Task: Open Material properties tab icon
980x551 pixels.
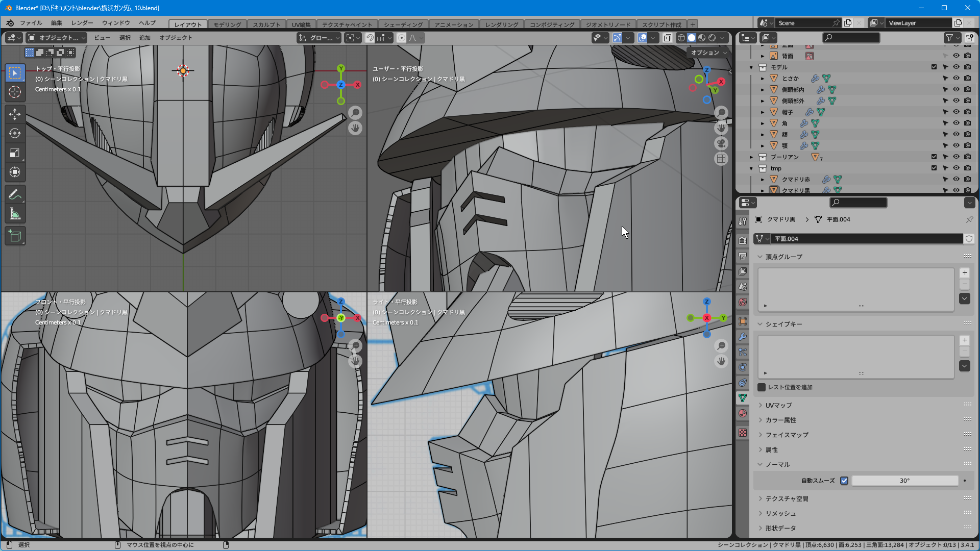Action: (x=743, y=413)
